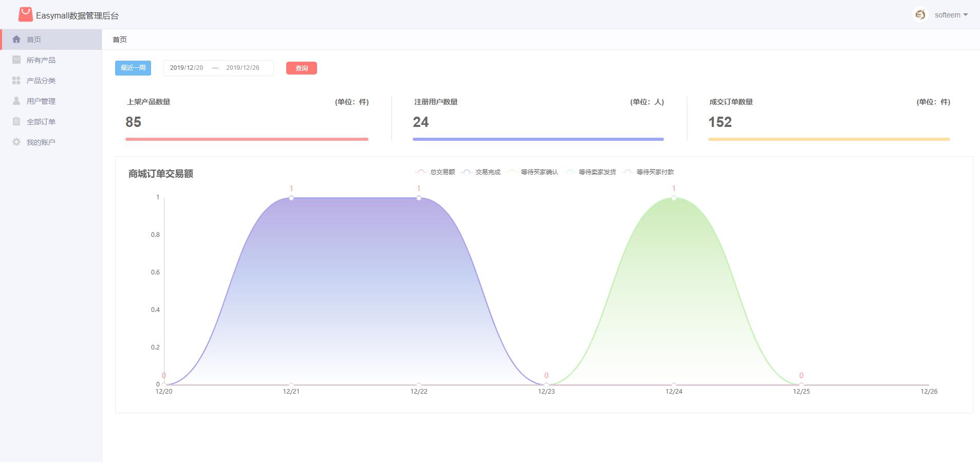This screenshot has height=462, width=980.
Task: Click the start date 2019/12/20 field
Action: coord(187,68)
